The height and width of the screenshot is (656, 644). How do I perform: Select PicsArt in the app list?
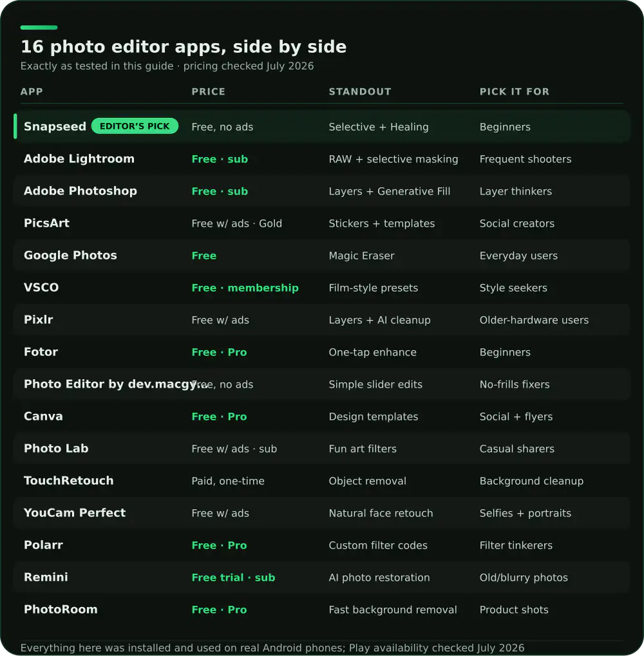46,223
